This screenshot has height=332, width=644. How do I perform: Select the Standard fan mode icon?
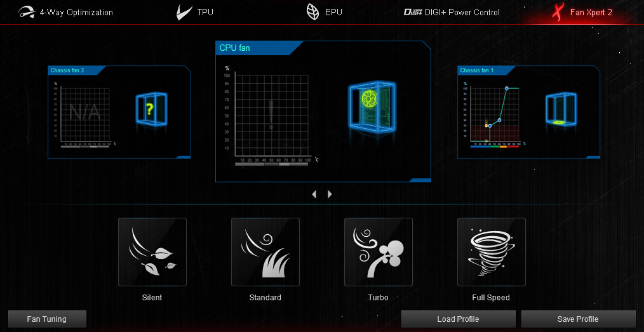[265, 252]
